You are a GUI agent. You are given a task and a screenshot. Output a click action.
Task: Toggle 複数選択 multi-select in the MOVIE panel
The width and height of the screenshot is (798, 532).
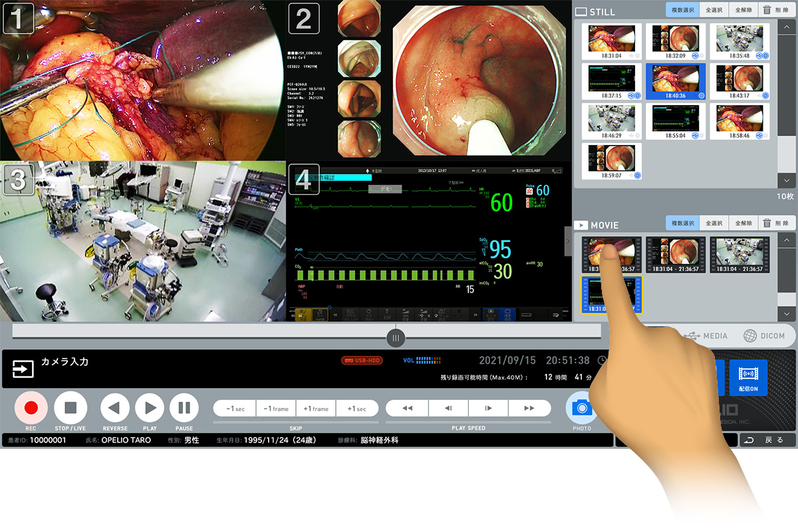coord(682,223)
